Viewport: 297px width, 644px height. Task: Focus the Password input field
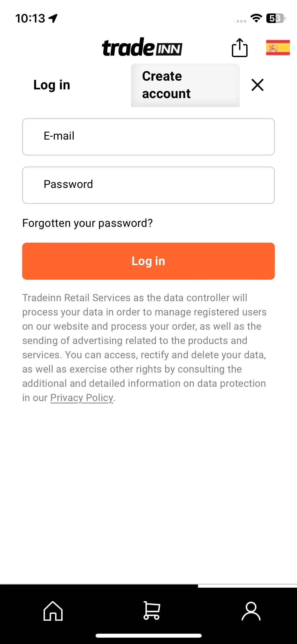[148, 185]
